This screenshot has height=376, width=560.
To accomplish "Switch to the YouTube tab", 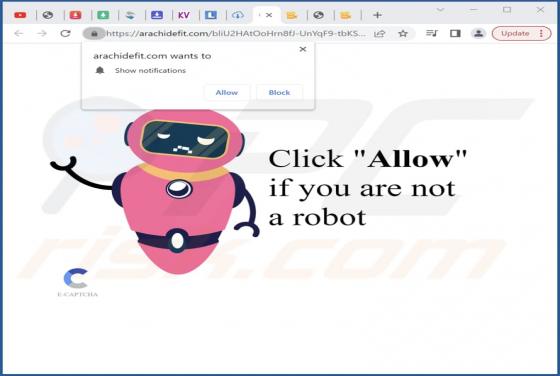I will coord(20,15).
